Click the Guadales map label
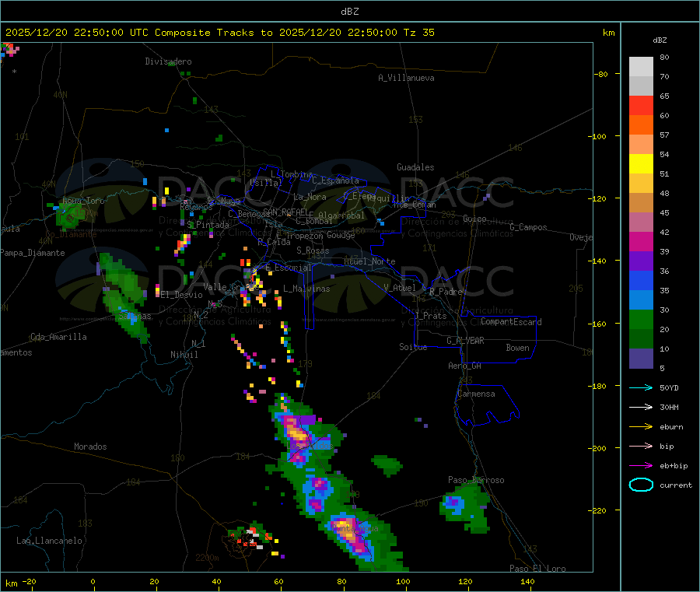 tap(415, 167)
